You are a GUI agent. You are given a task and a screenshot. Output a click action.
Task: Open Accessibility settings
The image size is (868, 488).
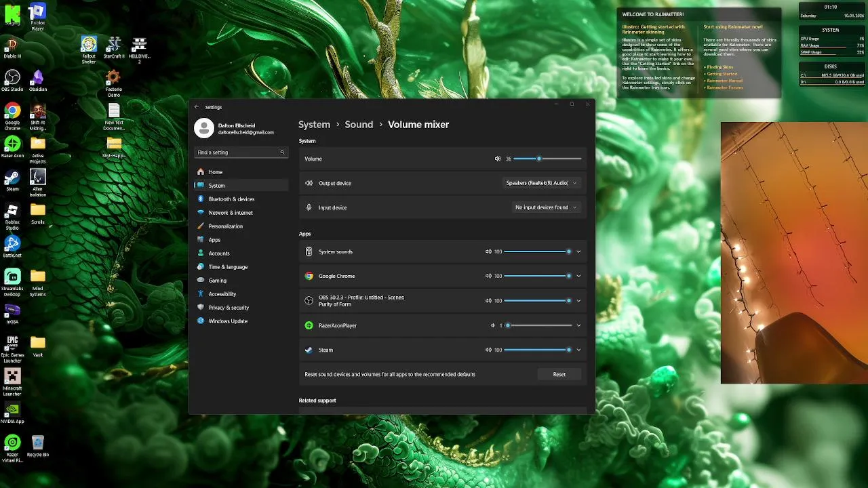[x=241, y=293]
